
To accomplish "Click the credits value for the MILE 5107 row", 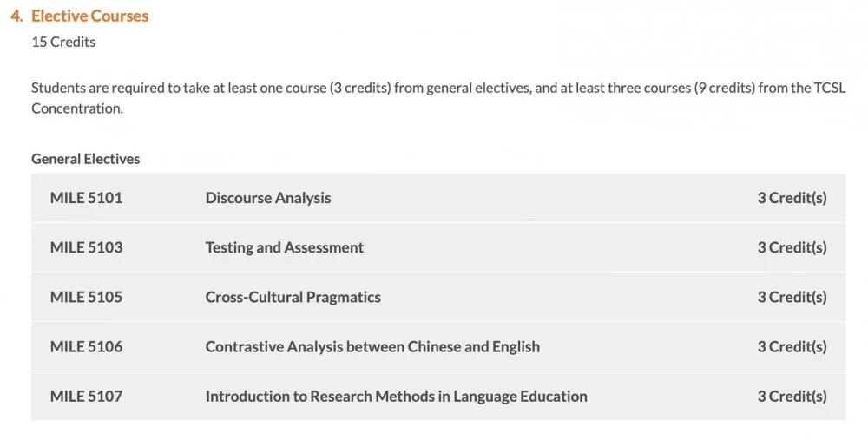I will [792, 396].
